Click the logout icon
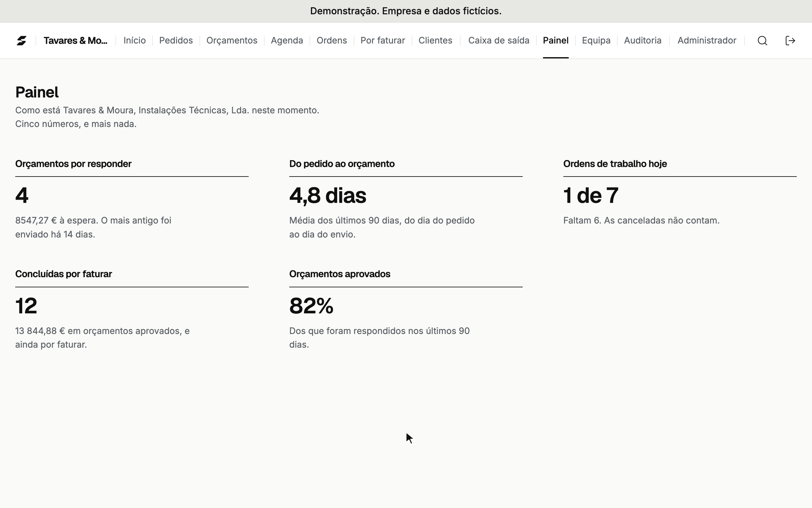The image size is (812, 508). 790,41
